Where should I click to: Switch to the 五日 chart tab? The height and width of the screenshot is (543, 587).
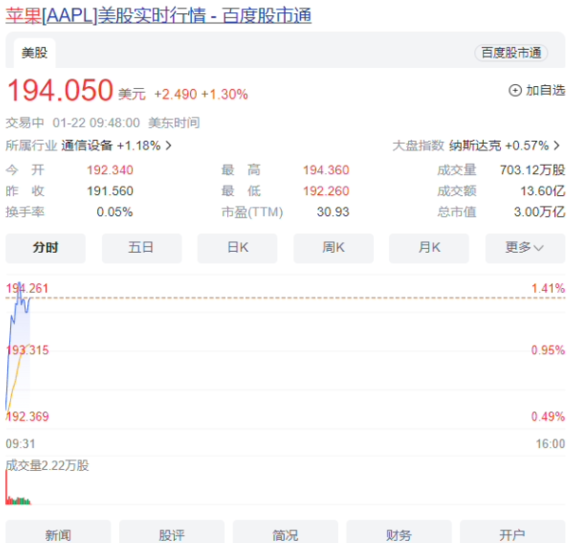[142, 248]
